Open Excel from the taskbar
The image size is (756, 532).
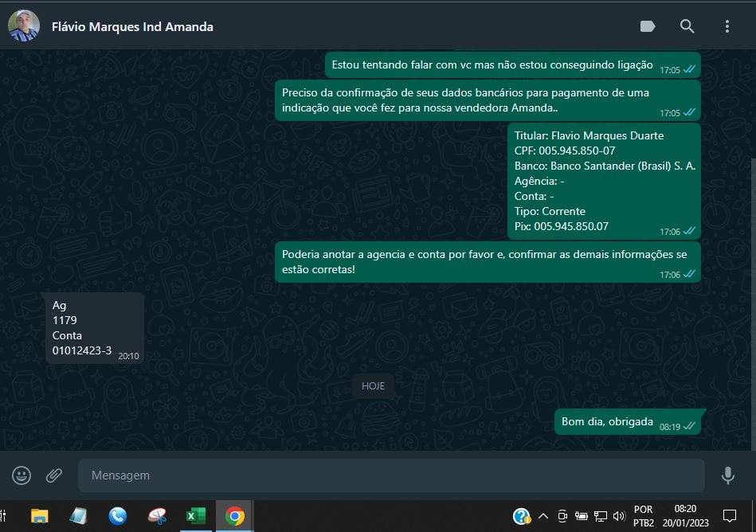tap(195, 516)
